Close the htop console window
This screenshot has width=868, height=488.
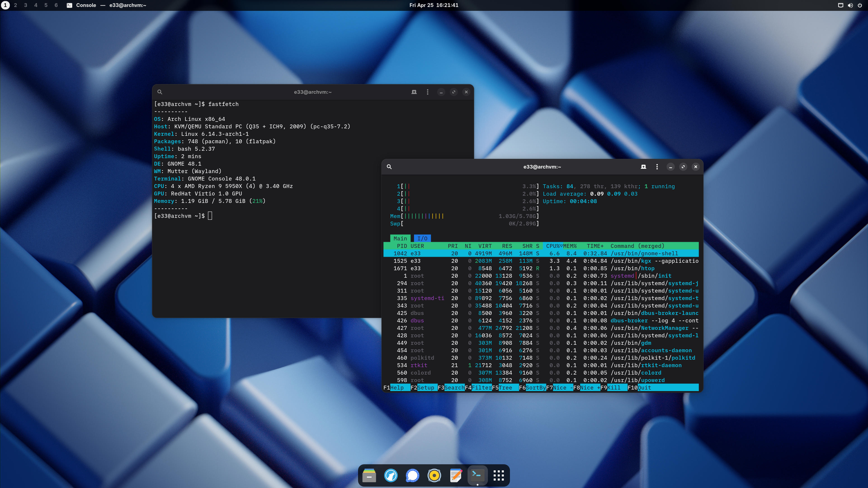pos(696,167)
